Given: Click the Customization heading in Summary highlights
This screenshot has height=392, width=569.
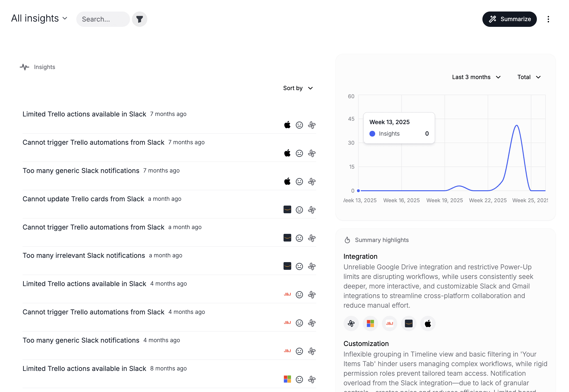Looking at the screenshot, I should [366, 343].
